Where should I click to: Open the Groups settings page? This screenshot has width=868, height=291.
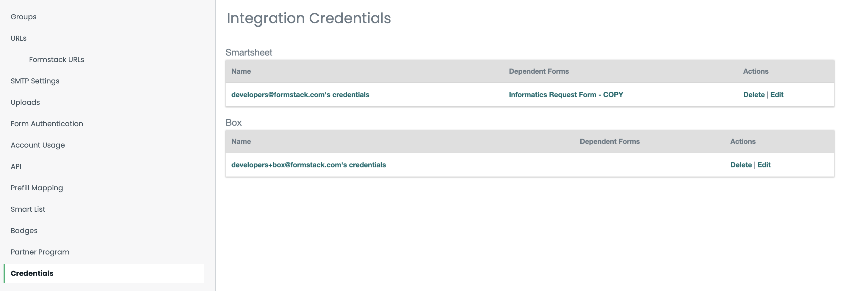23,17
